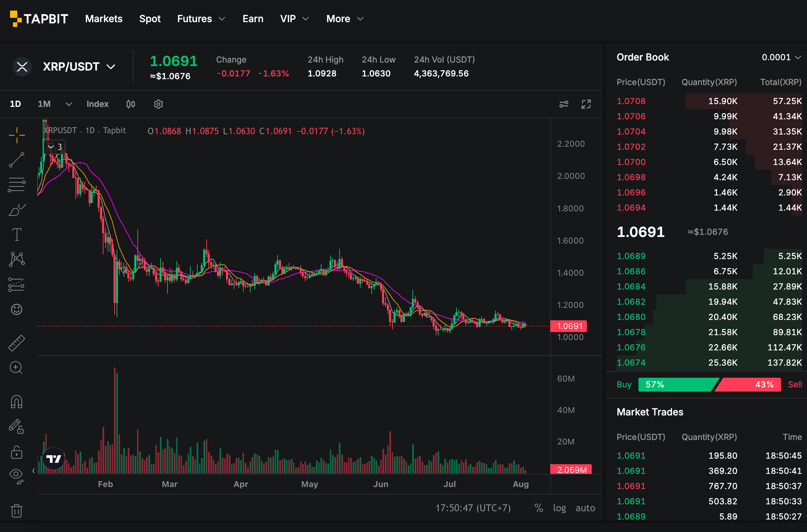Collapse the drawing toolbar arrow
Screen dimensions: 807x532
[34, 470]
